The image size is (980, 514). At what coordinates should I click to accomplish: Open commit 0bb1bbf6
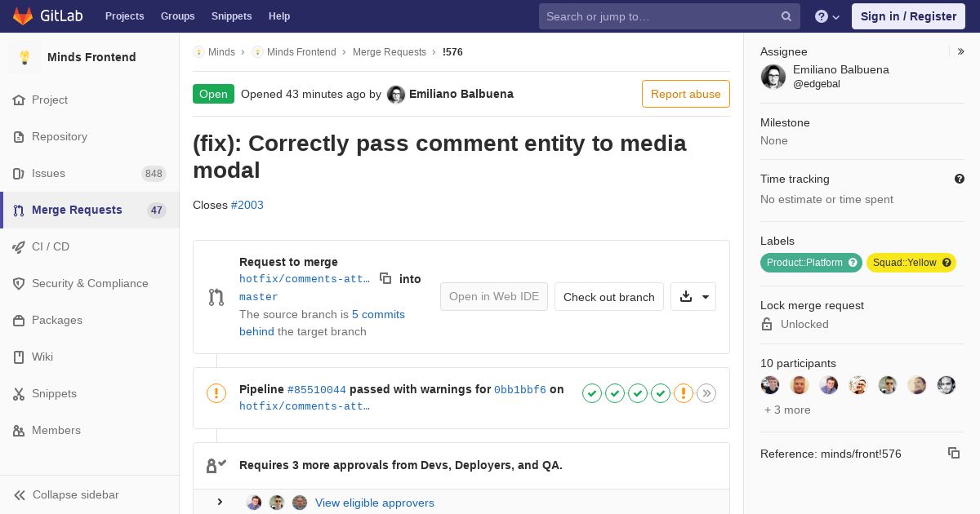pos(520,390)
